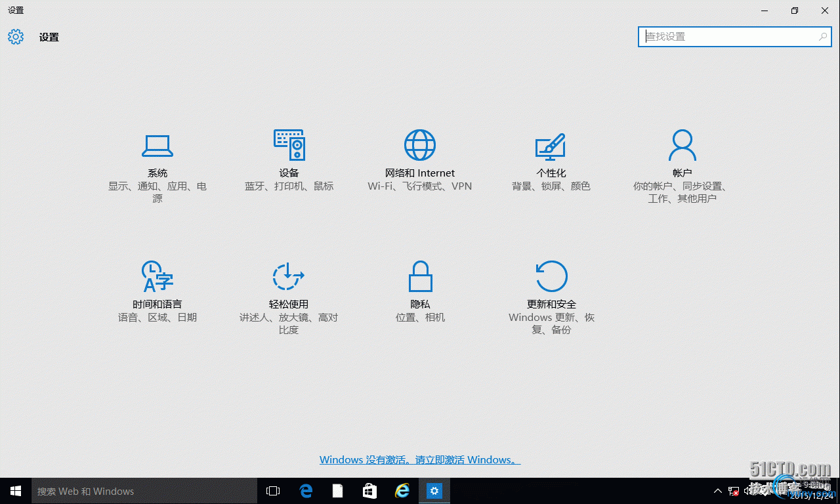This screenshot has height=504, width=840.
Task: Open the 帐户 (Accounts) settings category
Action: click(682, 167)
